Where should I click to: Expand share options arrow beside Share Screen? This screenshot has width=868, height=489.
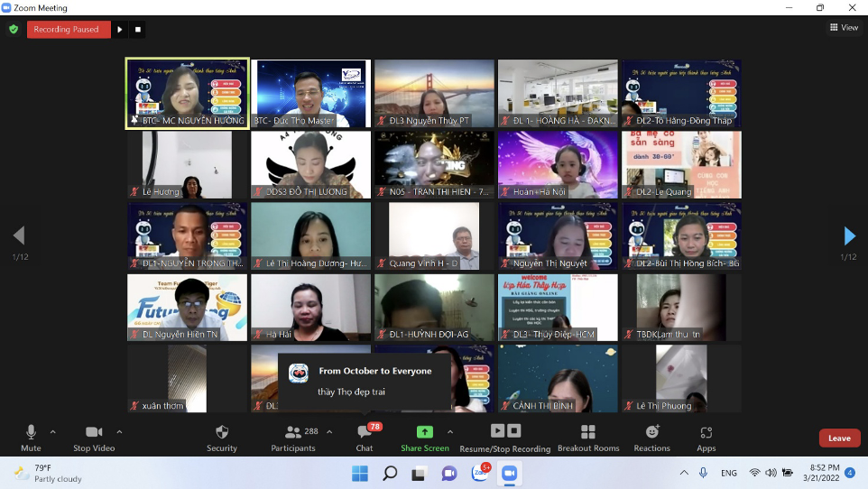coord(450,431)
